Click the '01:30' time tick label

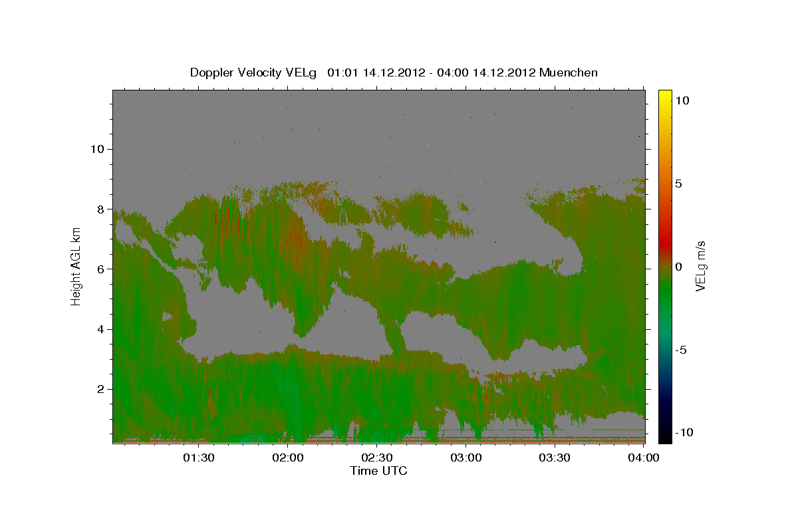[x=199, y=458]
